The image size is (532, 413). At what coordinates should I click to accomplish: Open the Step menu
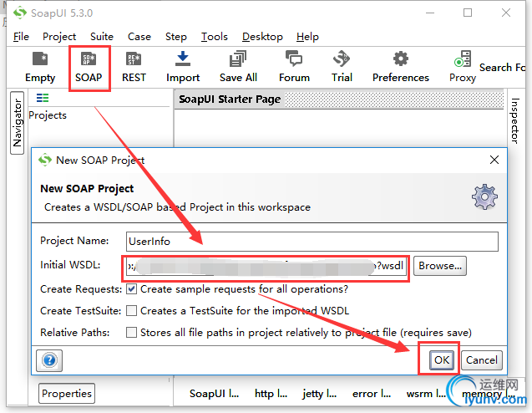pyautogui.click(x=176, y=36)
